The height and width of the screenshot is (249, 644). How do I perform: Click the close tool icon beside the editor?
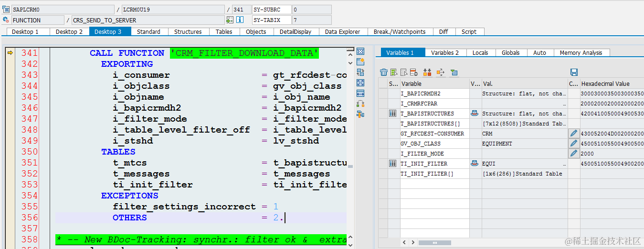point(360,51)
